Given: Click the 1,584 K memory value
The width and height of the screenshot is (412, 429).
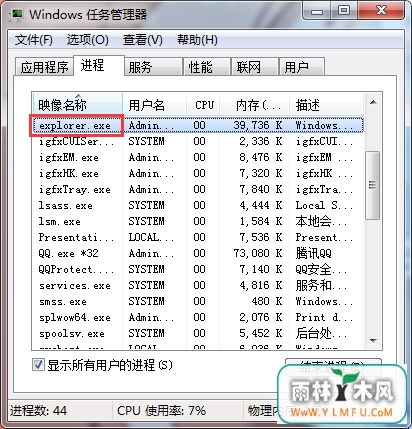Looking at the screenshot, I should coord(261,221).
